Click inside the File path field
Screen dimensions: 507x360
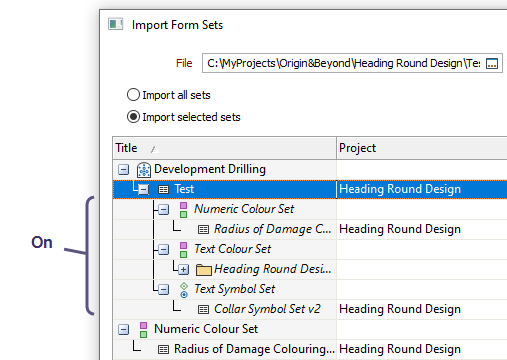(343, 63)
